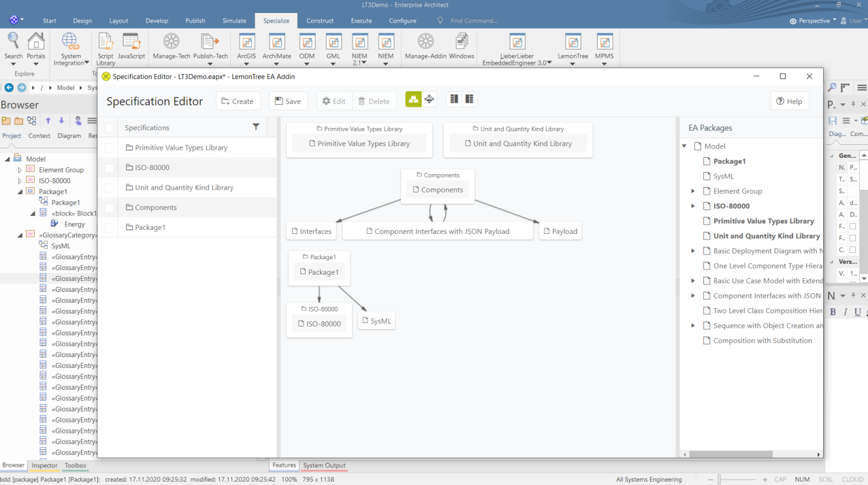Expand the Element Group node in EA Packages
This screenshot has width=868, height=485.
point(693,191)
